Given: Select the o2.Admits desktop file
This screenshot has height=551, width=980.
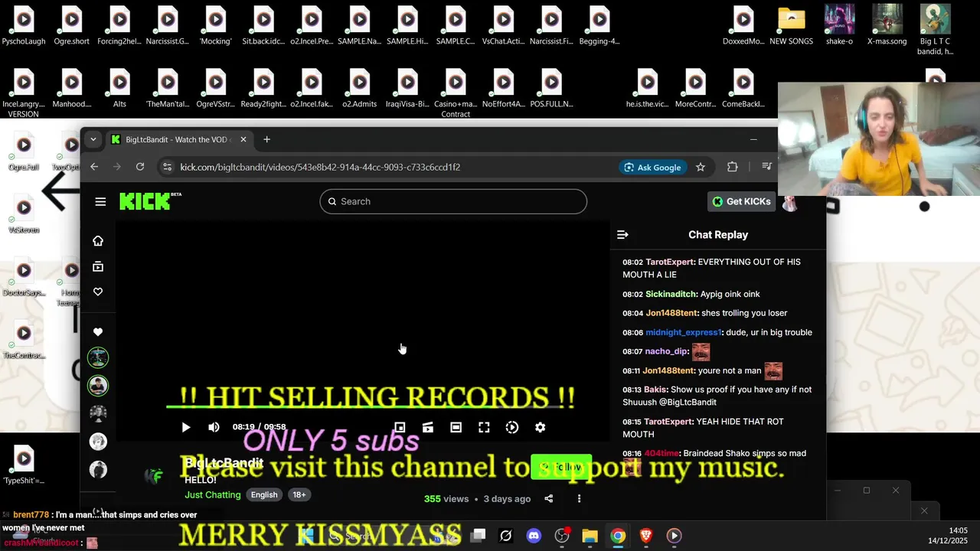Looking at the screenshot, I should click(x=360, y=88).
